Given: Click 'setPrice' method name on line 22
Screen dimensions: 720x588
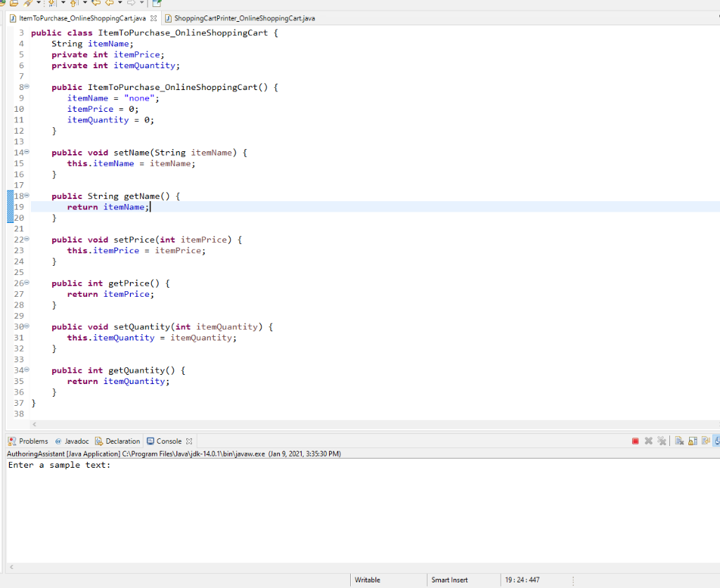Looking at the screenshot, I should click(134, 240).
